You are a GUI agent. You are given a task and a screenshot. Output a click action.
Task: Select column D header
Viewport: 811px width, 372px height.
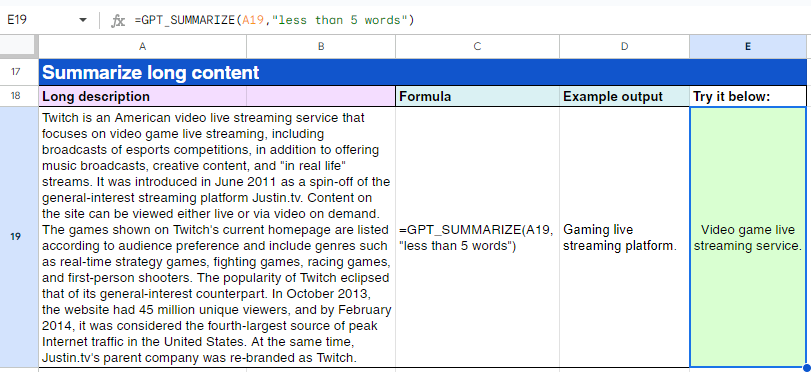tap(624, 47)
